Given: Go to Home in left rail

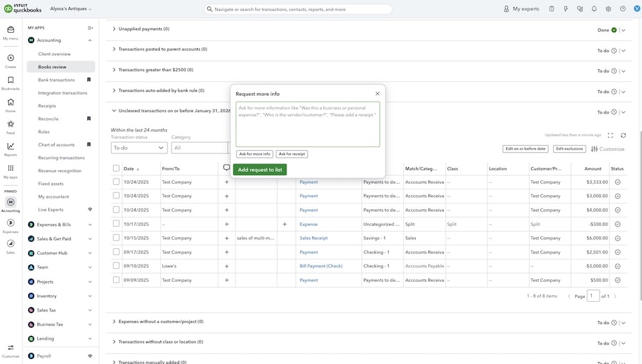Looking at the screenshot, I should pyautogui.click(x=11, y=105).
